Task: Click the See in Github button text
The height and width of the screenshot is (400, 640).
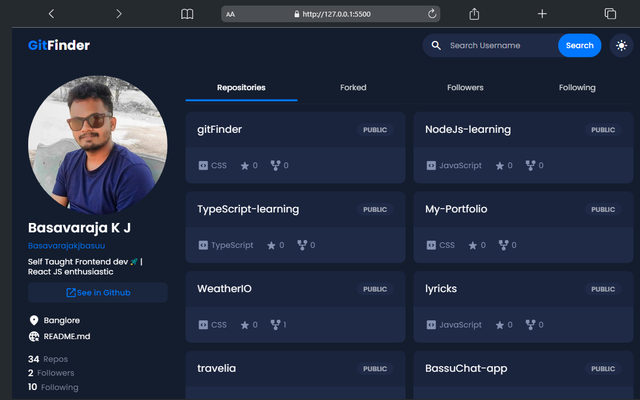Action: click(x=104, y=293)
